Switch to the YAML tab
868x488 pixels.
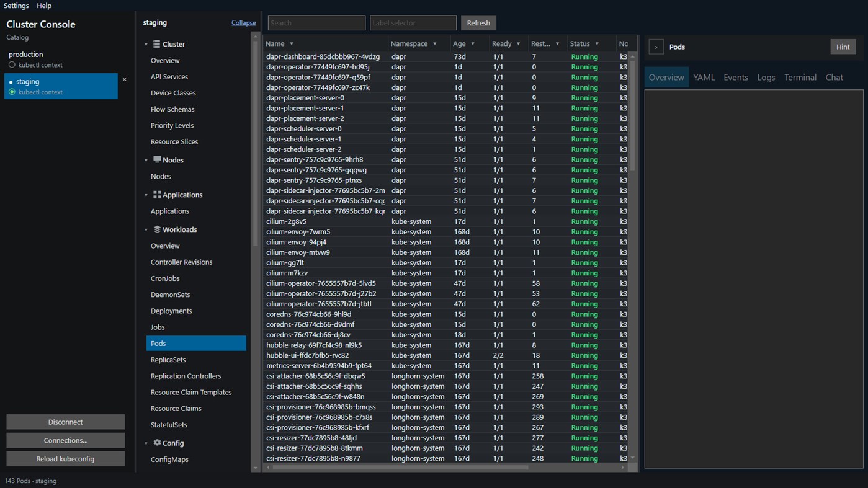pos(704,78)
